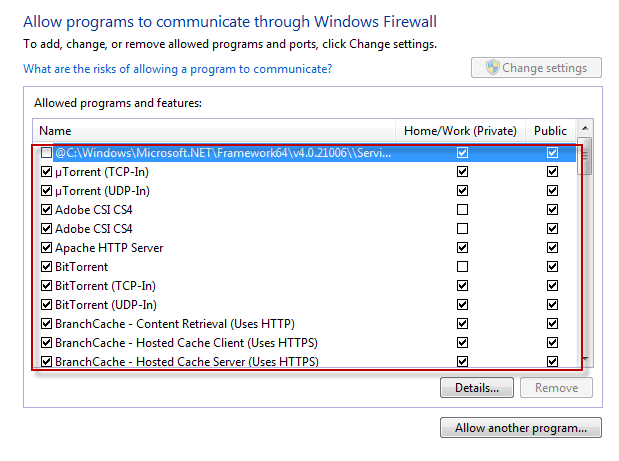Viewport: 619px width, 461px height.
Task: Check the Microsoft.NET Framework64 entry checkbox
Action: pyautogui.click(x=47, y=153)
